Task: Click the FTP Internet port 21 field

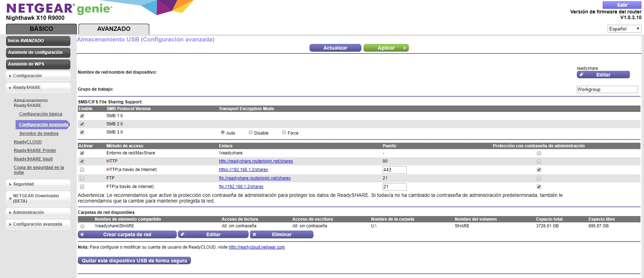Action: [394, 187]
